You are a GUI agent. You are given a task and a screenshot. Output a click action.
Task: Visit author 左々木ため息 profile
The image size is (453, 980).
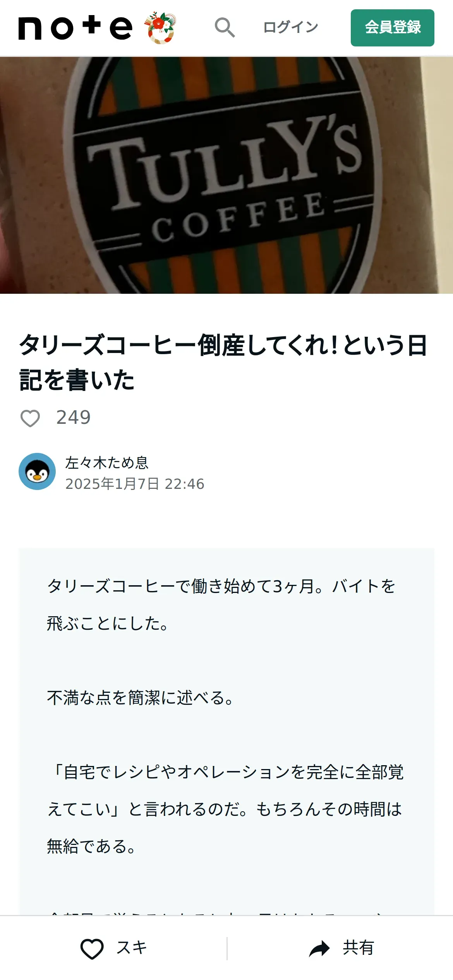pos(107,463)
